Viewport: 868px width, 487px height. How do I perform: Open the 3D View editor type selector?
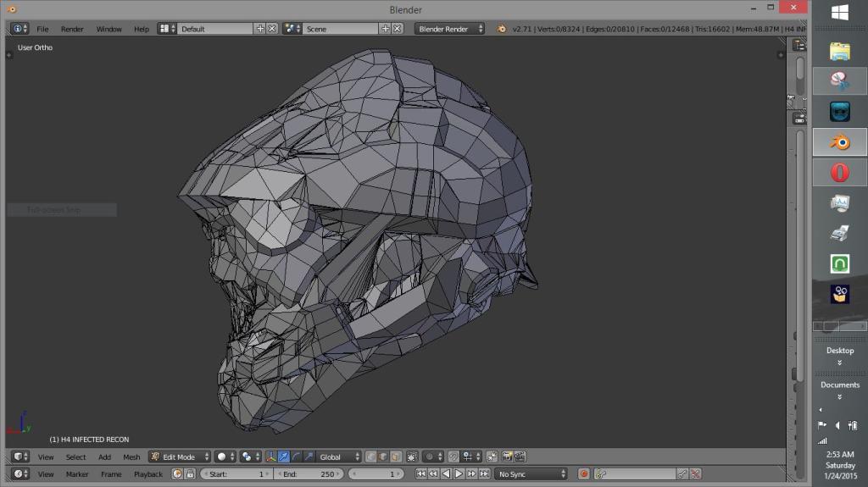click(20, 457)
